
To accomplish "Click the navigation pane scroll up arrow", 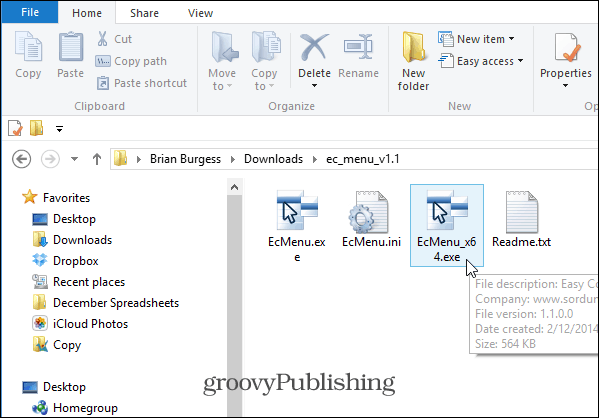I will tap(235, 187).
